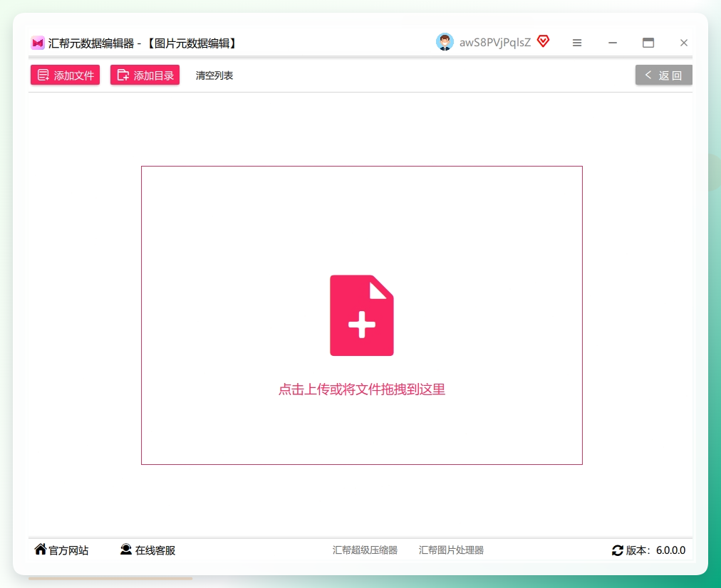Clear the list with 清空列表
This screenshot has height=588, width=721.
click(x=214, y=75)
